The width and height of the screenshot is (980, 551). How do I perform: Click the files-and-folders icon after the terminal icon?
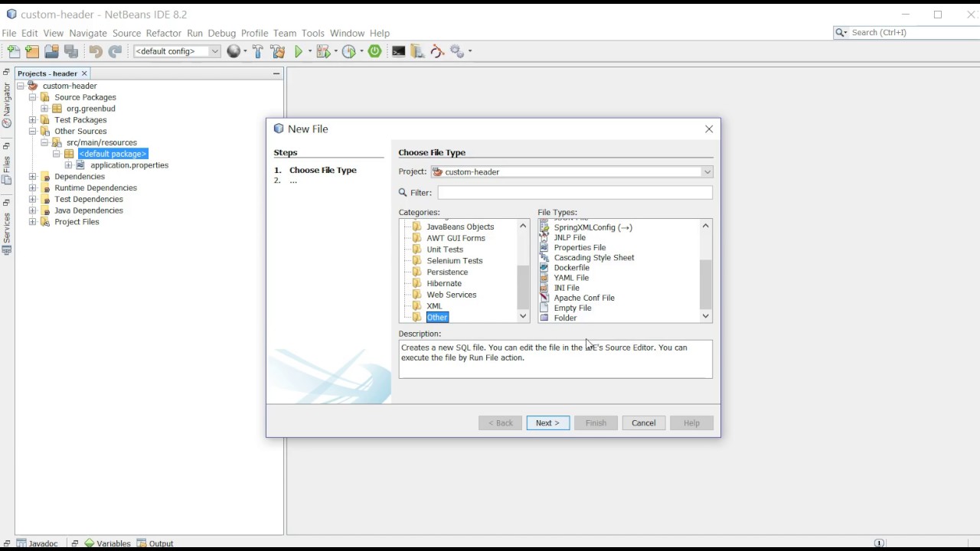click(x=417, y=51)
